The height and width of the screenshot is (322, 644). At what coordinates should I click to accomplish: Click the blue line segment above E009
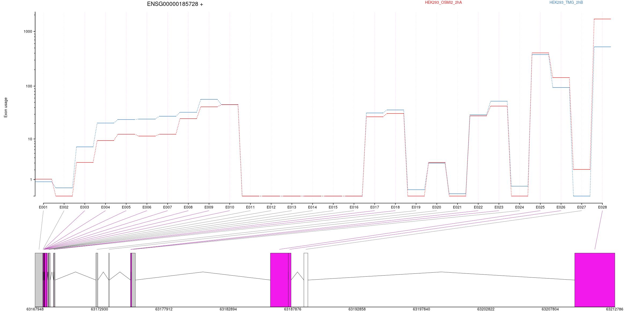(x=209, y=100)
